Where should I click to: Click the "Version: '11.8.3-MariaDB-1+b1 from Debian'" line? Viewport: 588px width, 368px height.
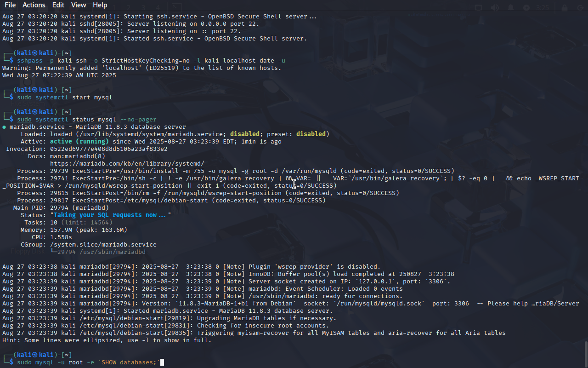pos(291,304)
